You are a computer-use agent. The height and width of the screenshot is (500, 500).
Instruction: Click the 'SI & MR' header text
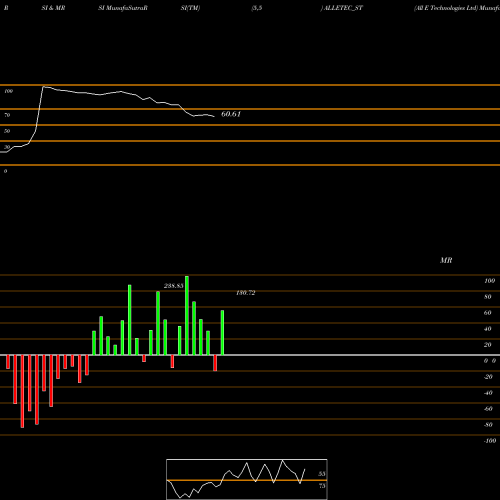point(53,8)
